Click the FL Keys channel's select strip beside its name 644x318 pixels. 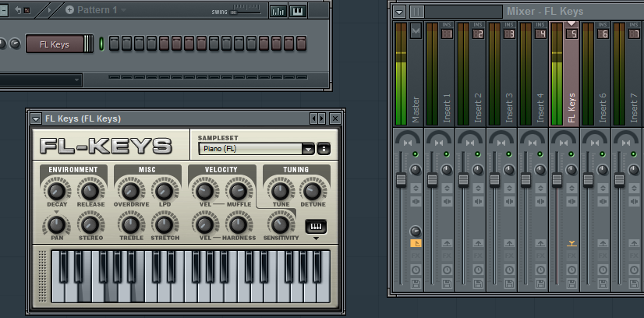[x=89, y=44]
